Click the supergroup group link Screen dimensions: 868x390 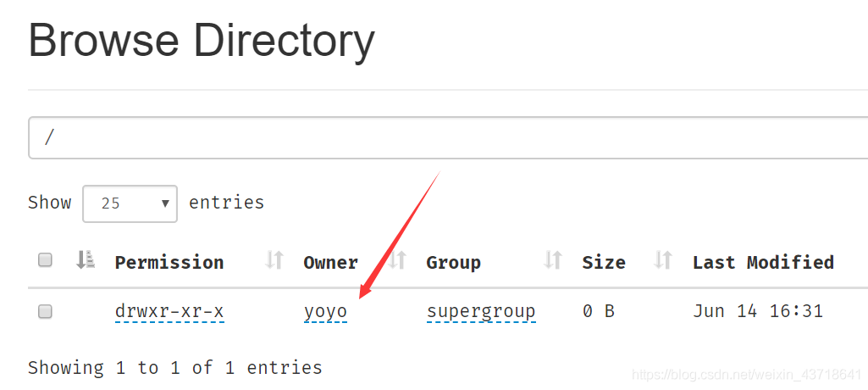pyautogui.click(x=481, y=311)
